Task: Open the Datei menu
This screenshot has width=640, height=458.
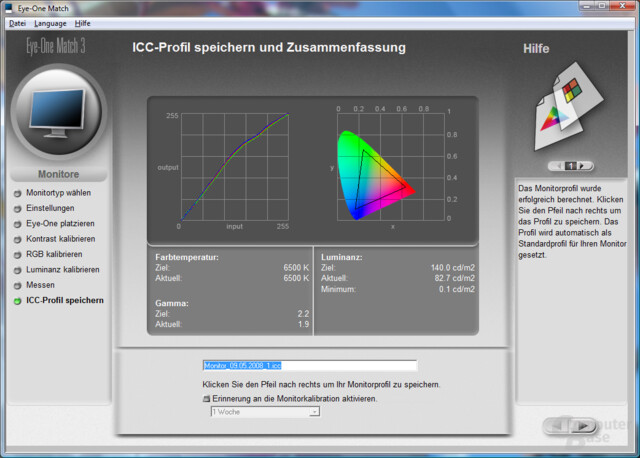Action: 17,23
